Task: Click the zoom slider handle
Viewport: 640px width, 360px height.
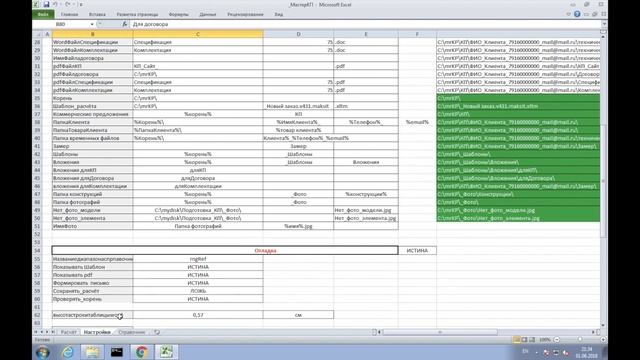Action: (x=580, y=340)
